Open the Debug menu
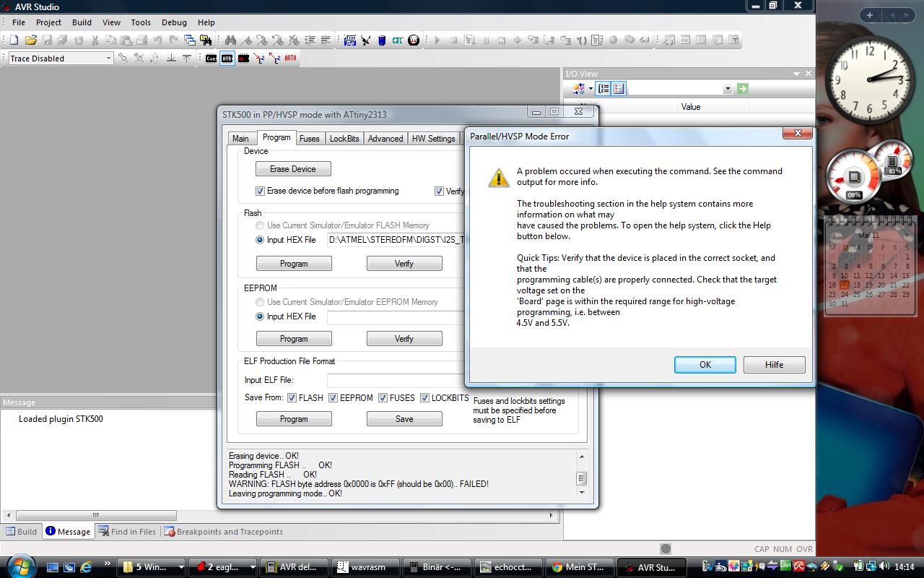Screen dimensions: 924x578 174,22
